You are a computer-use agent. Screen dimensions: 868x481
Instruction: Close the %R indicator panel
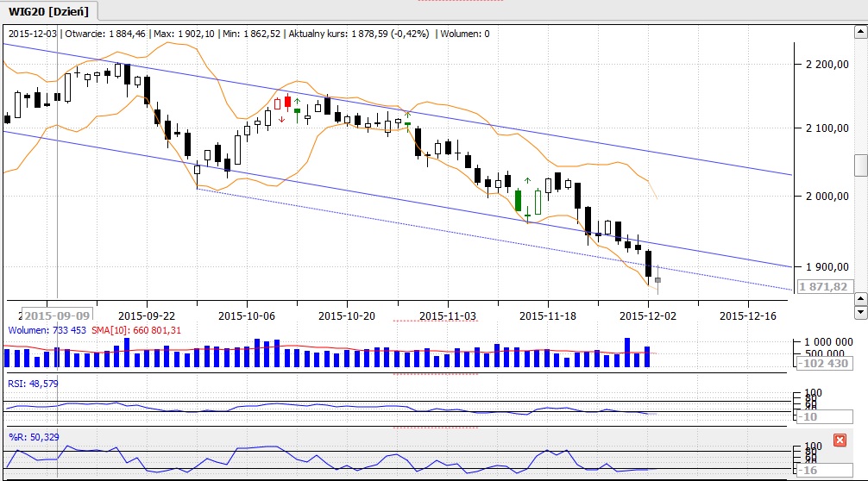840,440
